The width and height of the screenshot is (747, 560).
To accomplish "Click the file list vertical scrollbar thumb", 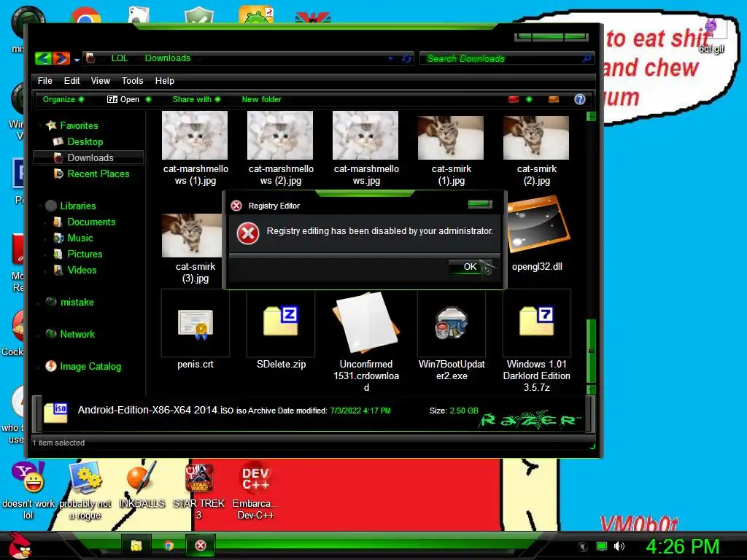I will point(591,351).
